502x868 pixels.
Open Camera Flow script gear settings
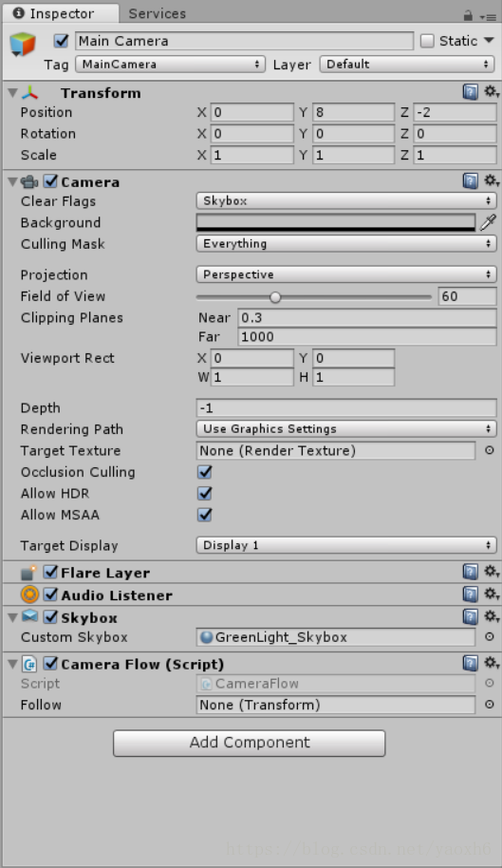pyautogui.click(x=491, y=663)
